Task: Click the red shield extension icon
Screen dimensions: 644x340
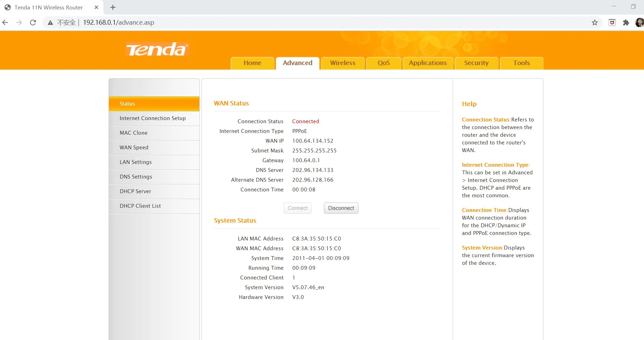Action: point(612,23)
